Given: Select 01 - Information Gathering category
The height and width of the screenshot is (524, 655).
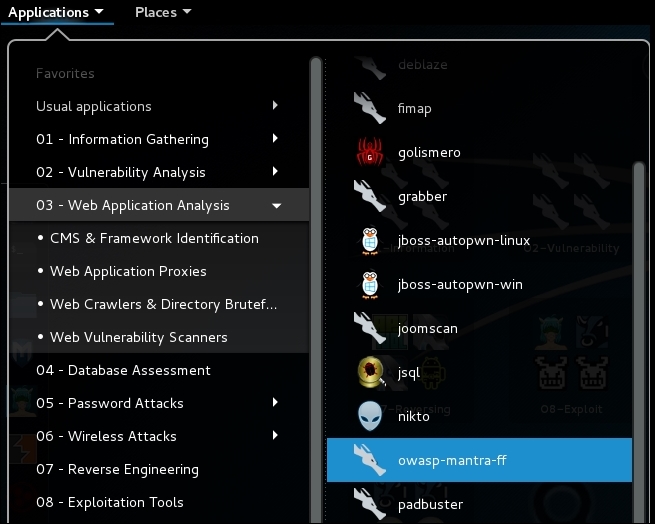Looking at the screenshot, I should point(159,139).
